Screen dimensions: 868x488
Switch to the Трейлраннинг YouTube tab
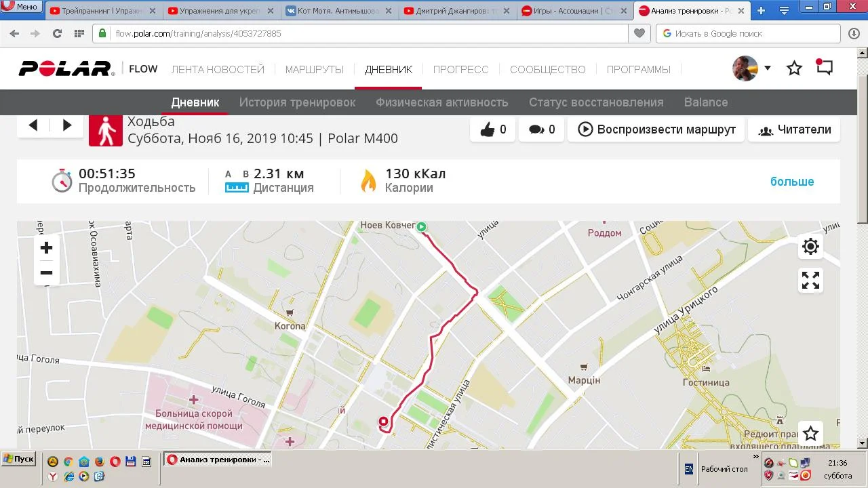(103, 11)
